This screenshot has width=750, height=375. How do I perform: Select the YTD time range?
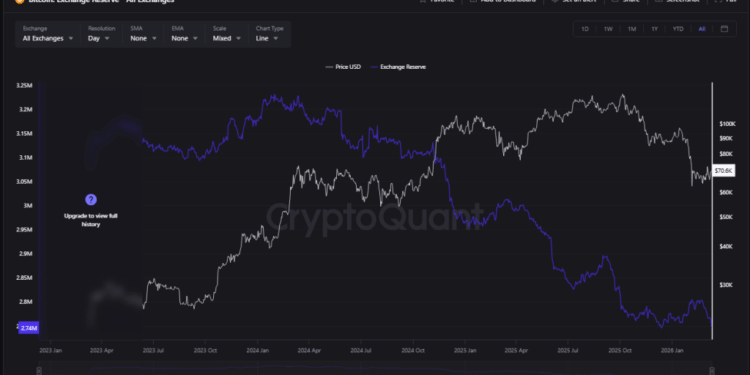point(678,29)
